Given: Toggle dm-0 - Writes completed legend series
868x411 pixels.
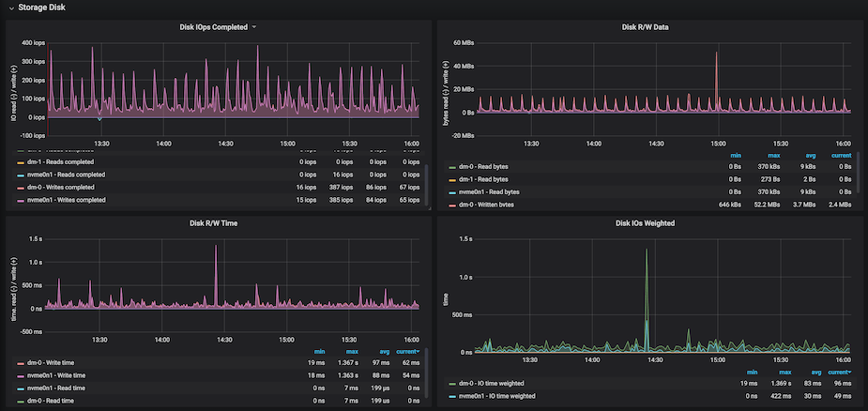Looking at the screenshot, I should tap(60, 188).
